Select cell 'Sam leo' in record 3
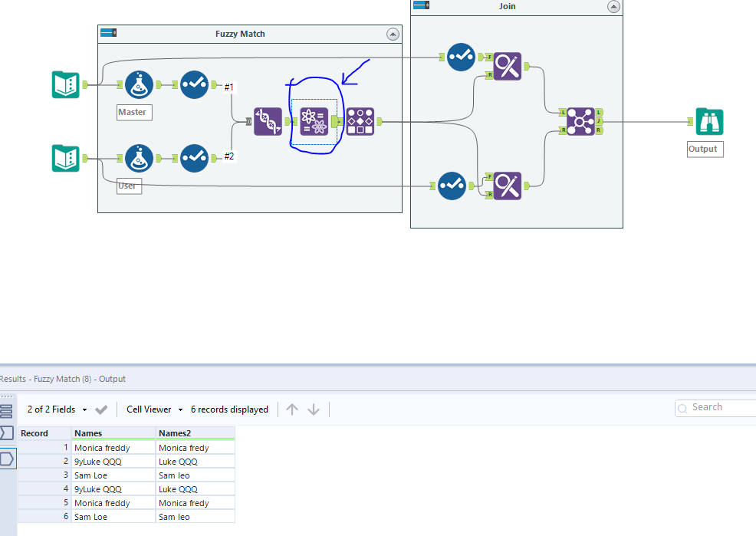Viewport: 756px width, 536px height. tap(196, 475)
